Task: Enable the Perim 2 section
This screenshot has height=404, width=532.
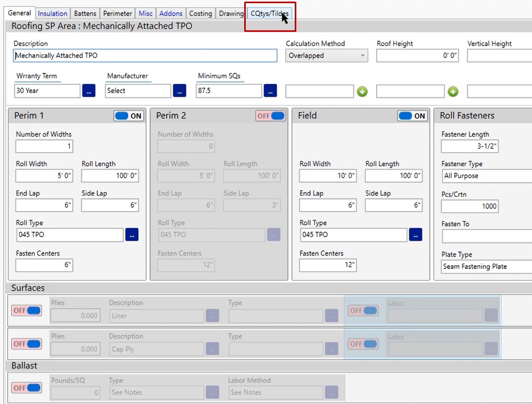Action: coord(271,116)
